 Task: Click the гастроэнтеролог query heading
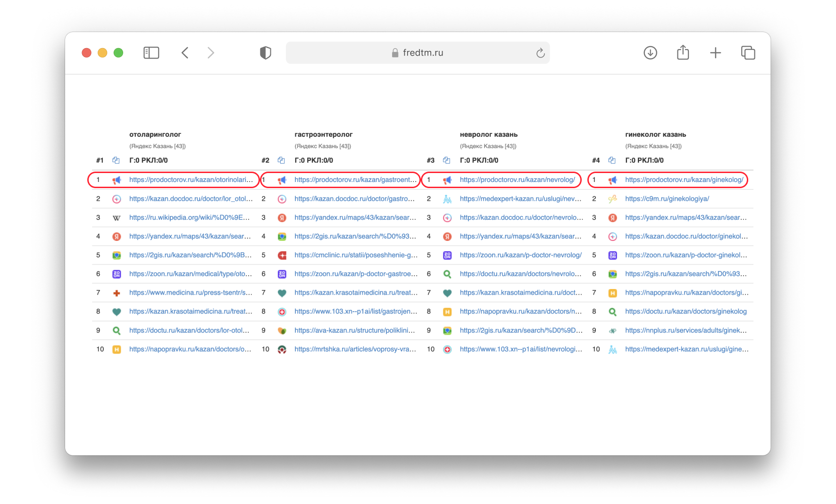point(324,134)
